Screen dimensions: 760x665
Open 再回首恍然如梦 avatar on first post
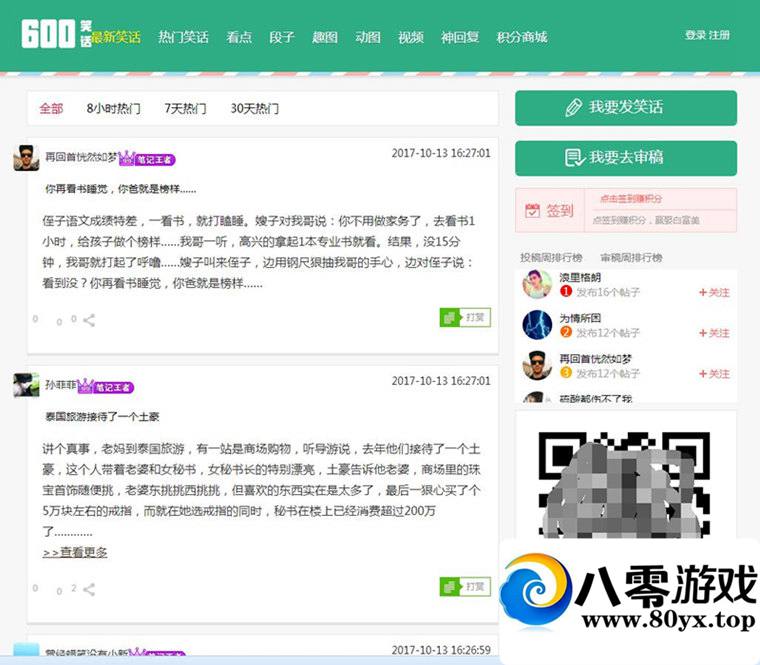pyautogui.click(x=26, y=158)
